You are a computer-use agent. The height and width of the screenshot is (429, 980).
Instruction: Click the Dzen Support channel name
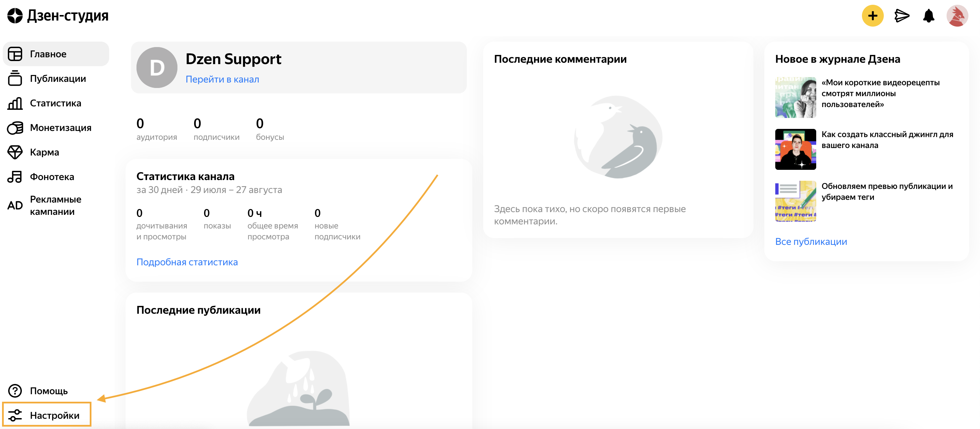pos(233,59)
